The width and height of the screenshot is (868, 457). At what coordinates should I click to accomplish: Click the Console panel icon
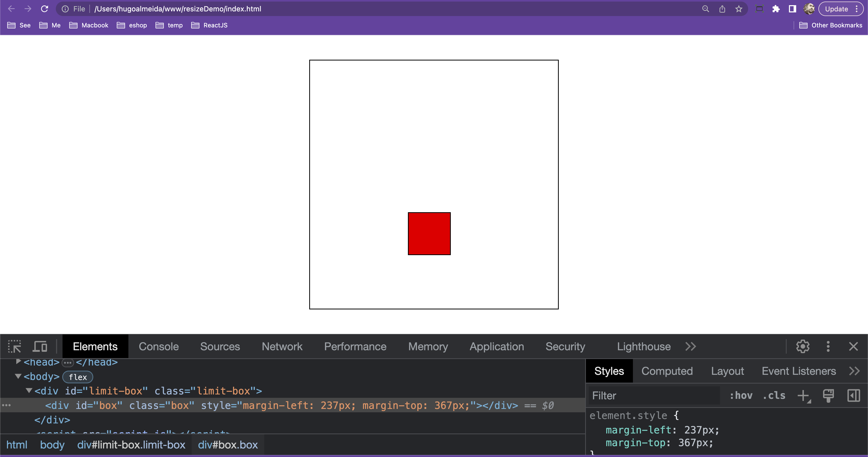coord(158,346)
